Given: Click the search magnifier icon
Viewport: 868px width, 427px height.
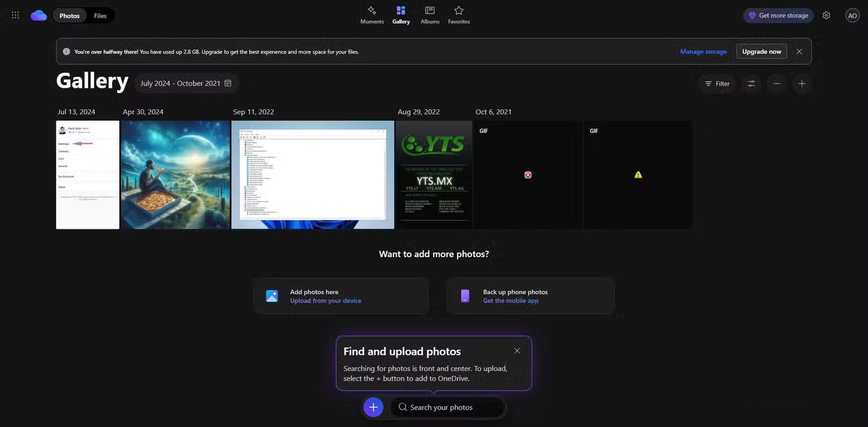Looking at the screenshot, I should point(402,407).
